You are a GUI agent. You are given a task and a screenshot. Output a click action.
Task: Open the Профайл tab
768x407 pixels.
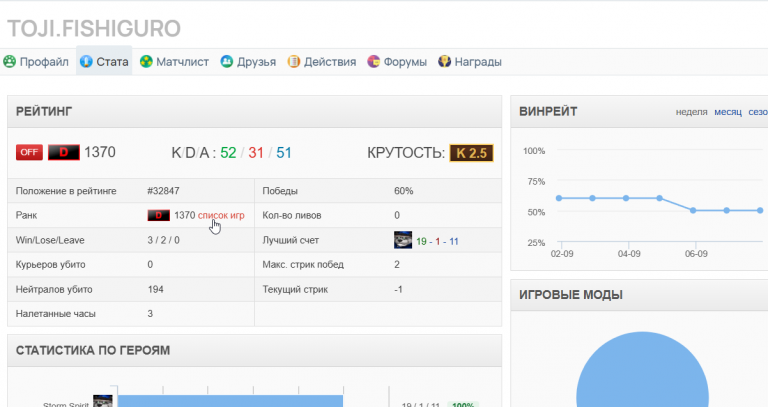point(36,62)
